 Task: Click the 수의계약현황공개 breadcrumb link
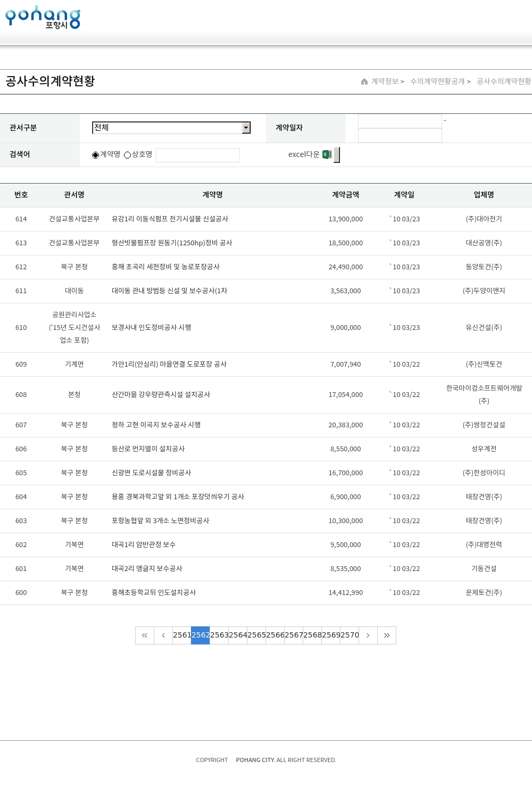coord(437,81)
